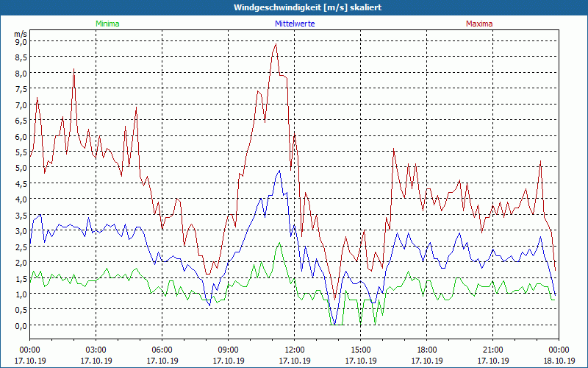Screen dimensions: 588x368
Task: Click the highest peak of the blue Mittelwerte line
Action: click(279, 171)
